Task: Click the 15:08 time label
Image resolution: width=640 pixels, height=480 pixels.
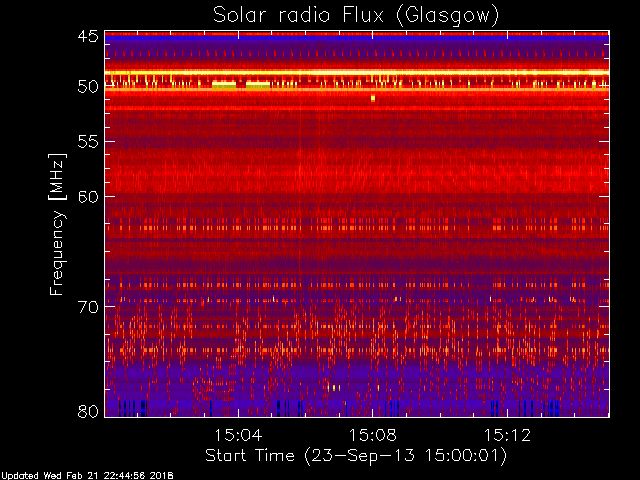Action: [373, 435]
